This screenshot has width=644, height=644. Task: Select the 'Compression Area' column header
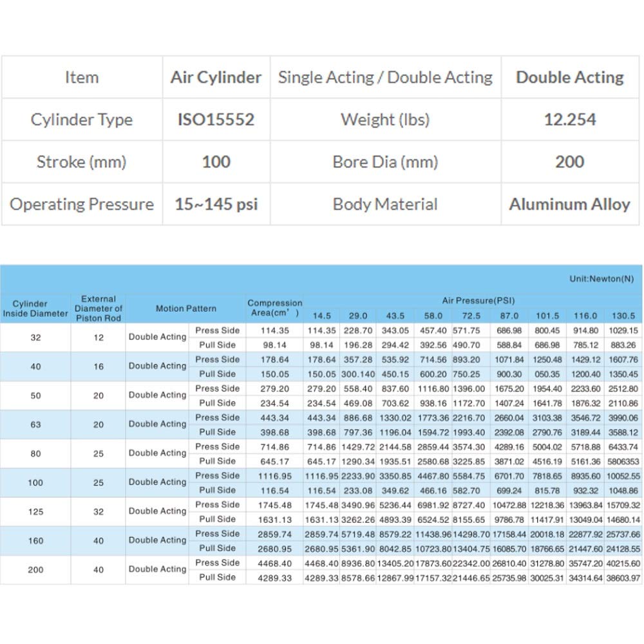coord(275,308)
